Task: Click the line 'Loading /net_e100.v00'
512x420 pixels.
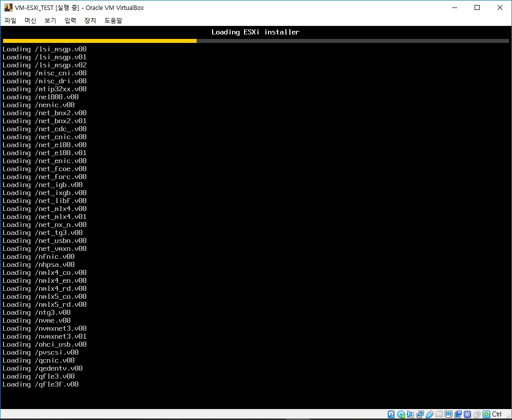Action: 44,145
